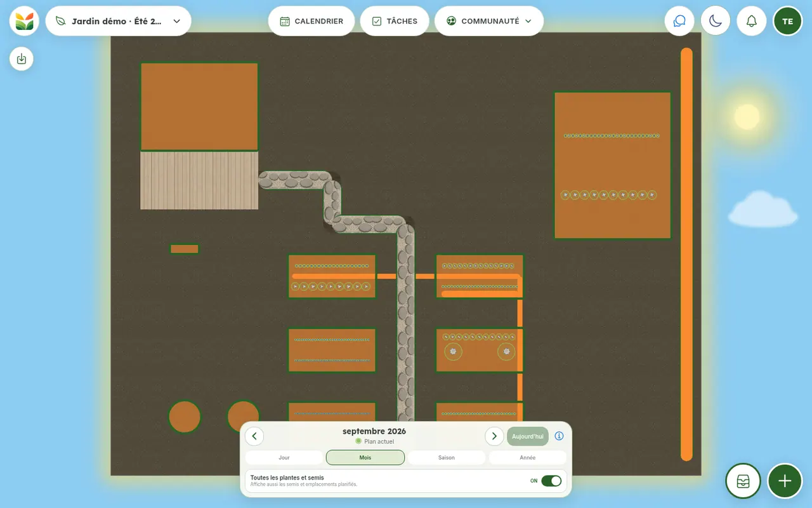Click the garden app logo icon
Viewport: 812px width, 508px height.
click(x=24, y=21)
